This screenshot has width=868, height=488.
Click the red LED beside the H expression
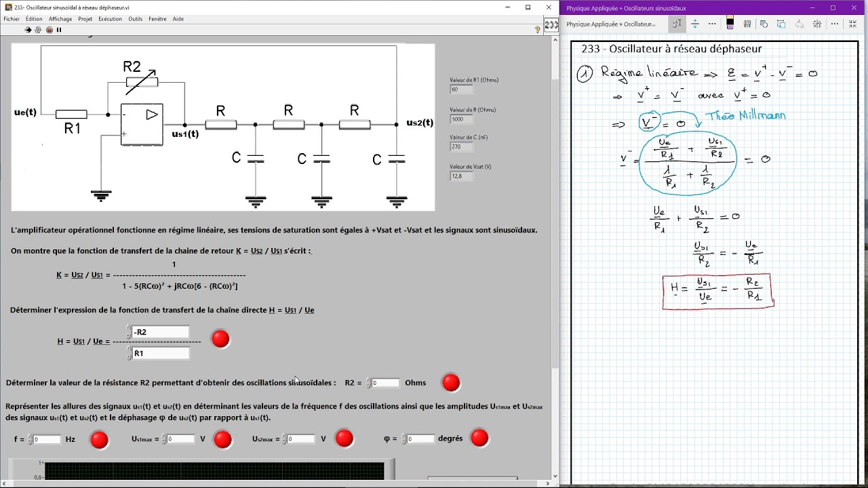coord(220,339)
